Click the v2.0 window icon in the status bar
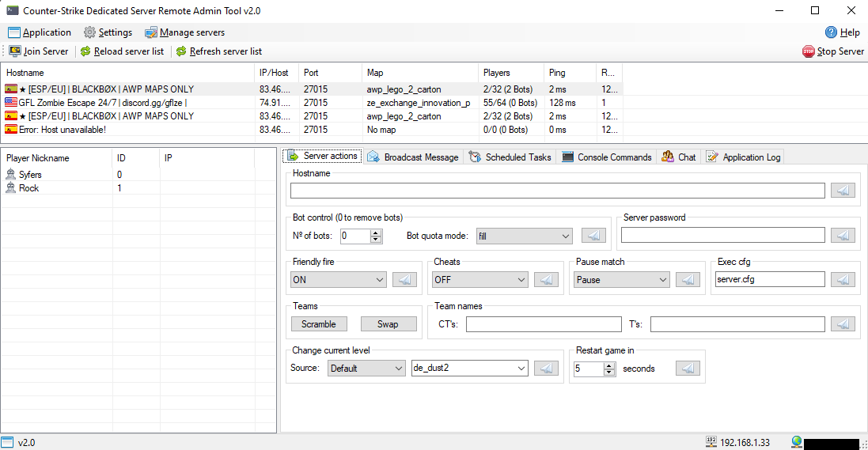 pyautogui.click(x=7, y=442)
